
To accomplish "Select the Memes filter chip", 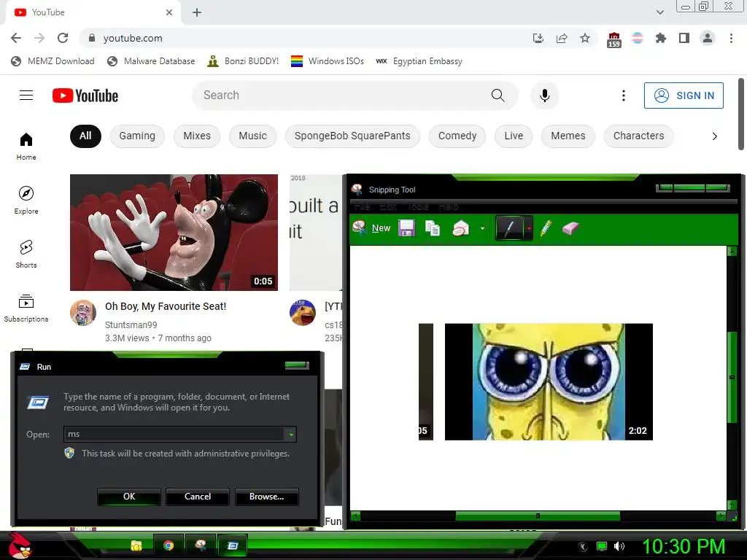I will (x=568, y=136).
